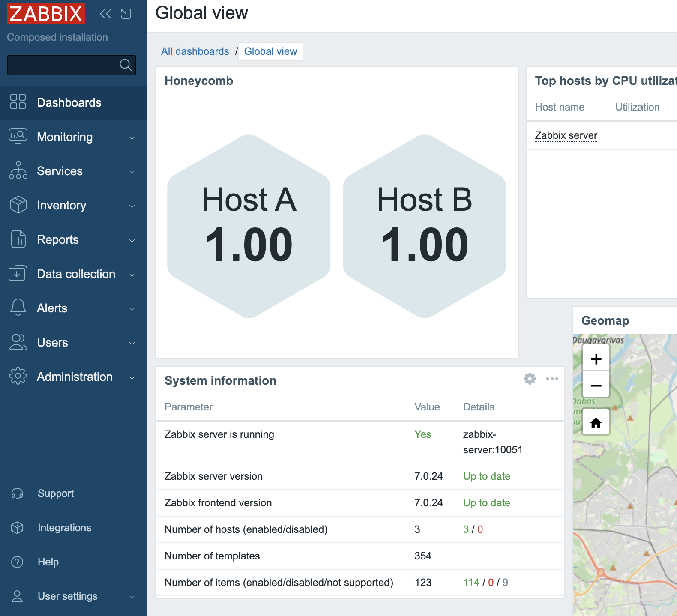Expand the Administration menu chevron
Screen dimensions: 677x616
132,377
